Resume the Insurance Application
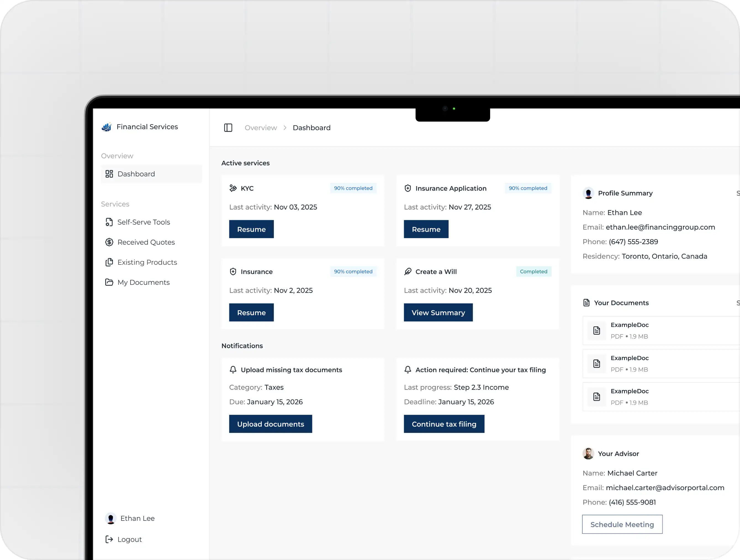This screenshot has width=740, height=560. (426, 229)
